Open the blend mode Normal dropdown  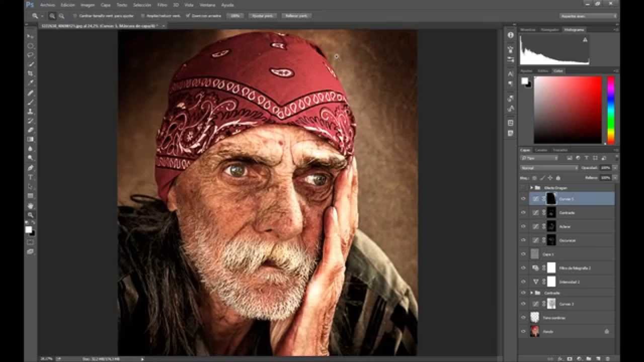(x=549, y=167)
